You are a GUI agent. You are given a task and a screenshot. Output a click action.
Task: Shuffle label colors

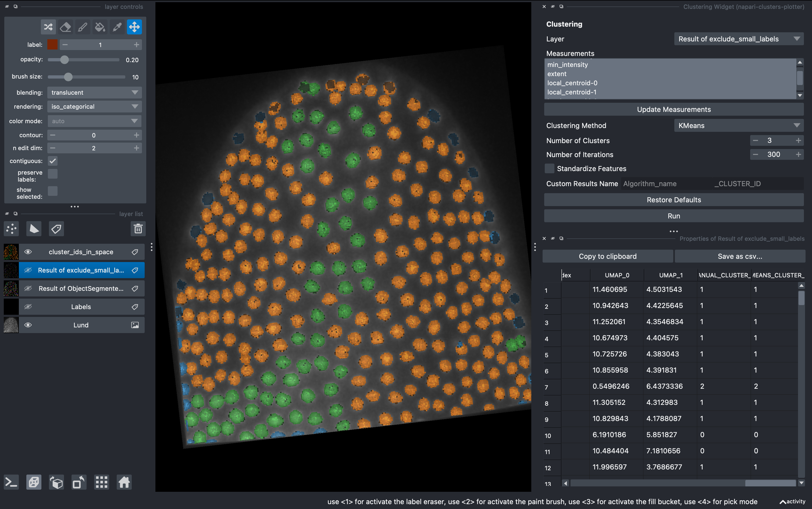point(48,27)
